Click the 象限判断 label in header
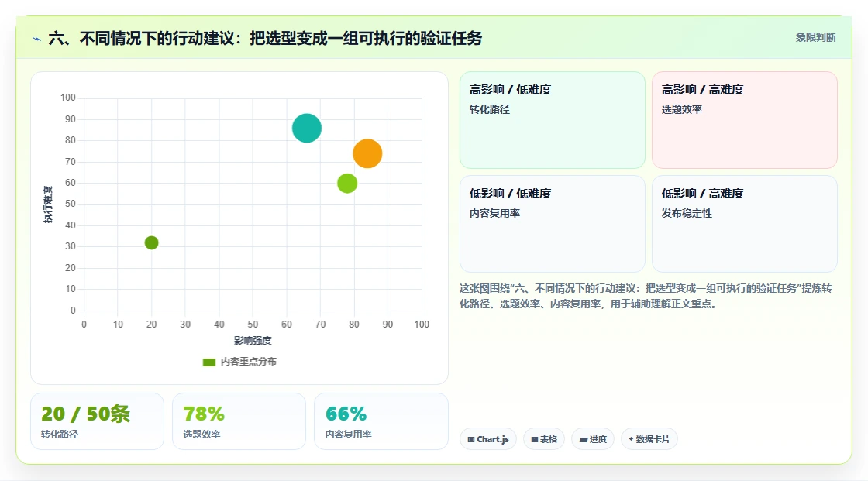The image size is (868, 481). pyautogui.click(x=815, y=38)
